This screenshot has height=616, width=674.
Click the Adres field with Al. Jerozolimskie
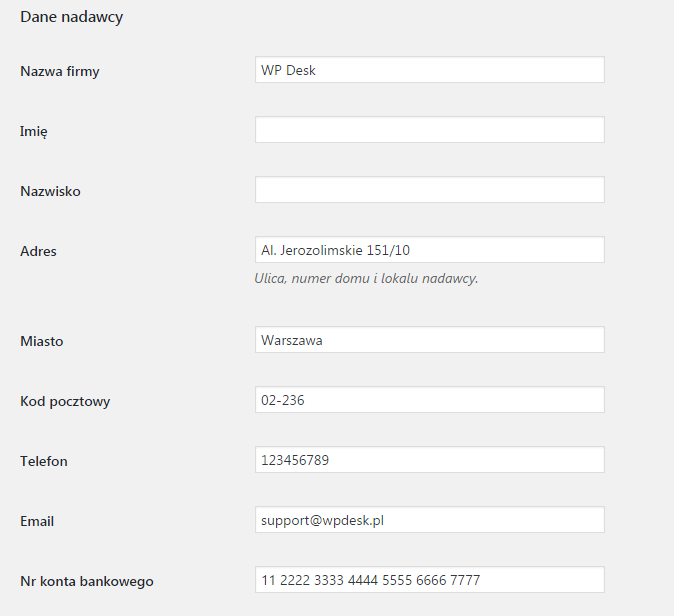[430, 250]
